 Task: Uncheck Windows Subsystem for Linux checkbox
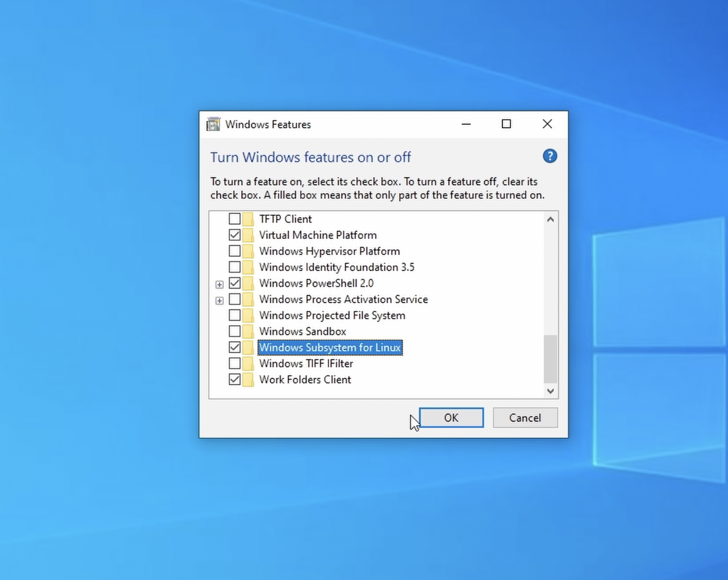pos(235,348)
